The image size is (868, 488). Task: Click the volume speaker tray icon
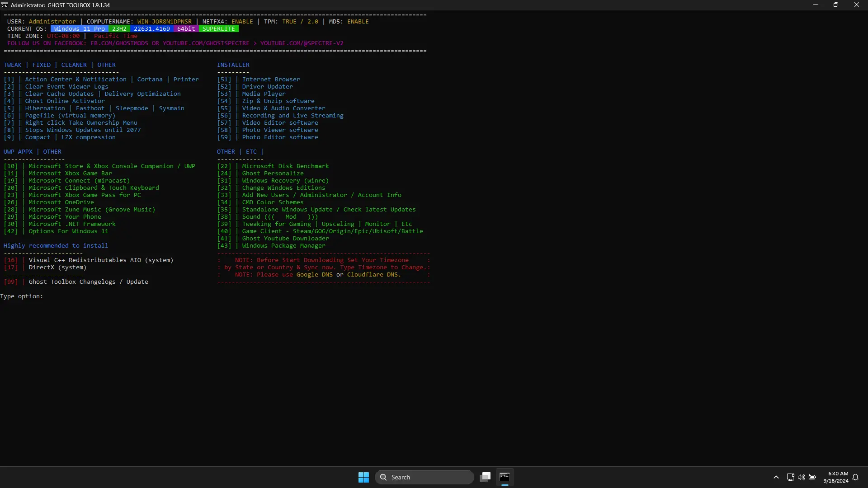[801, 477]
